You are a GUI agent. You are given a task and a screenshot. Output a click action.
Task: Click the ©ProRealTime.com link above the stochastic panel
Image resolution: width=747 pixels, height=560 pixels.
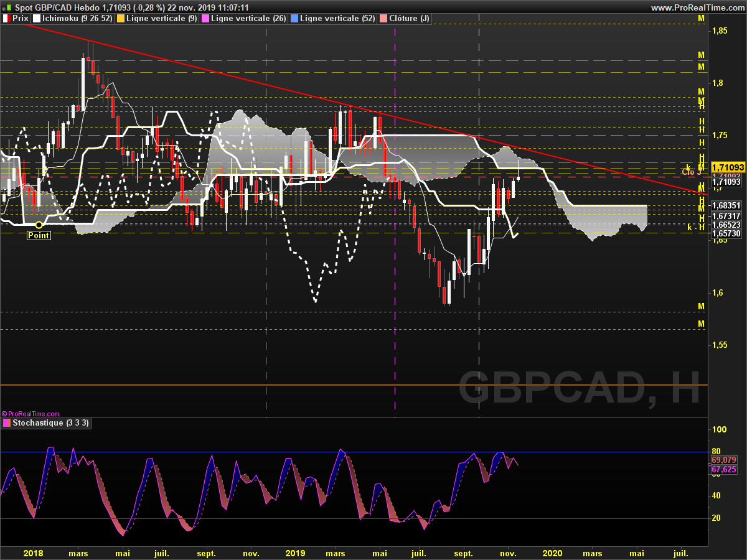[x=31, y=414]
